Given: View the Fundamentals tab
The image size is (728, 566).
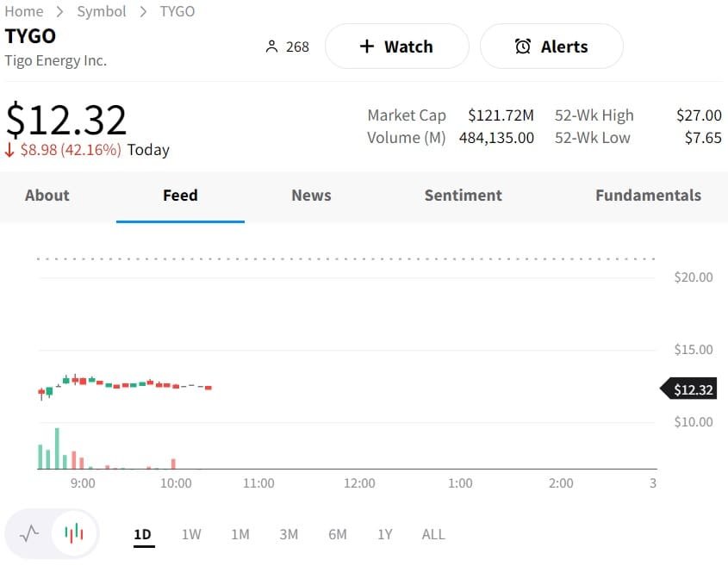Looking at the screenshot, I should (648, 196).
